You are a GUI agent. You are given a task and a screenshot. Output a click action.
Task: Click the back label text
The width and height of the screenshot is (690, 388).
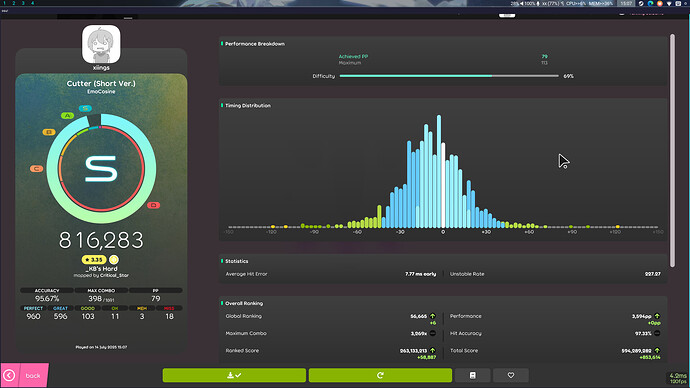coord(33,376)
